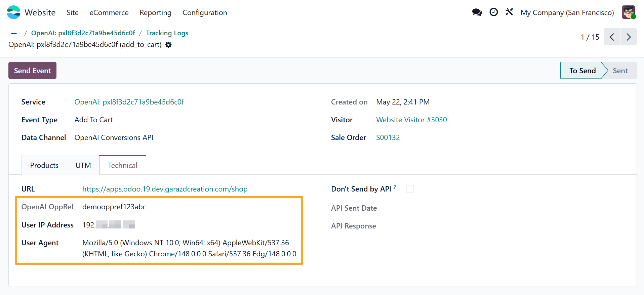Click the OpenAI Conversions API data channel value
644x295 pixels.
114,137
